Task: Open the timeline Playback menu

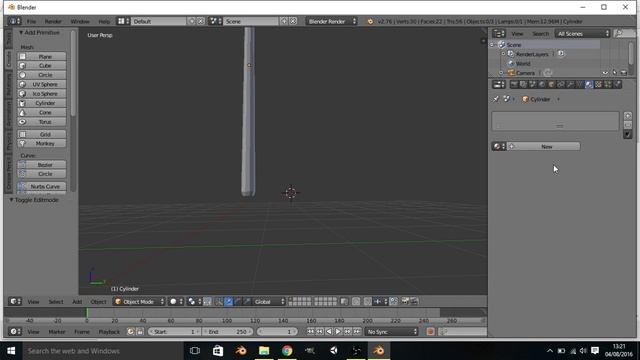Action: [109, 332]
